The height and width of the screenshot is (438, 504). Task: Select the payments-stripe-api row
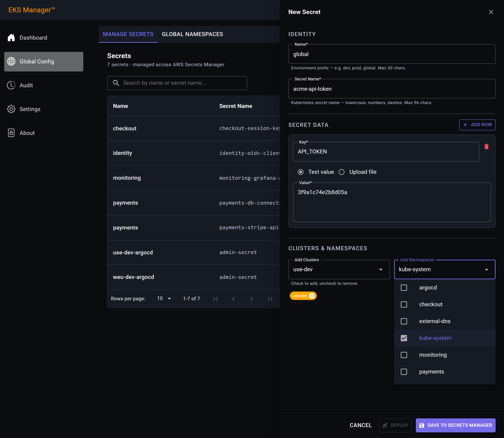(194, 228)
